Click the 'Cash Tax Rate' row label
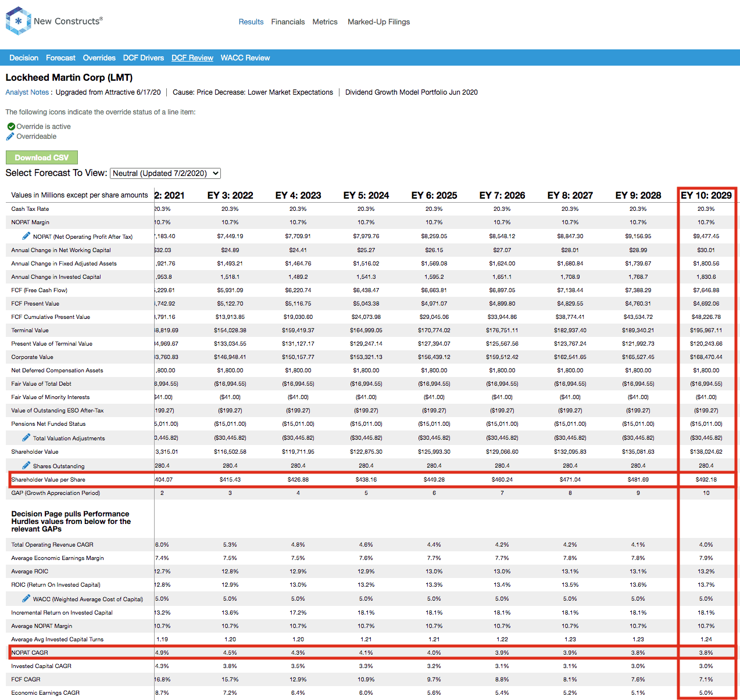Viewport: 740px width, 700px height. pyautogui.click(x=30, y=209)
